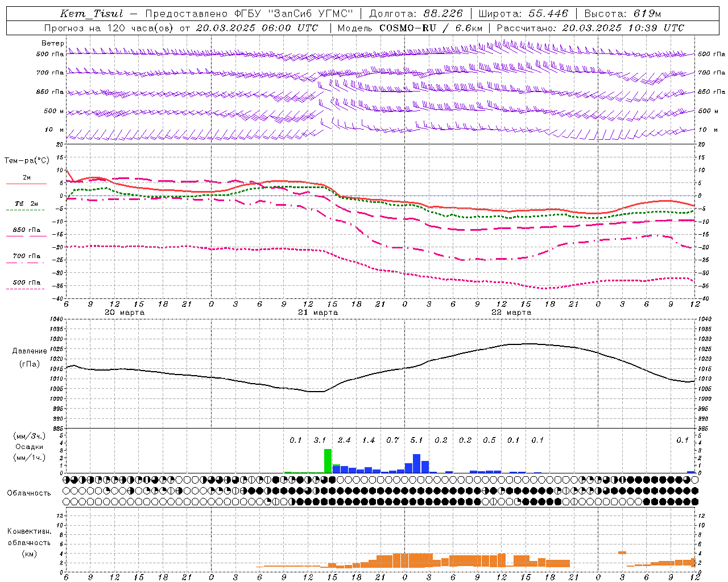Click the 22 марта date label
This screenshot has width=728, height=582.
(x=511, y=313)
